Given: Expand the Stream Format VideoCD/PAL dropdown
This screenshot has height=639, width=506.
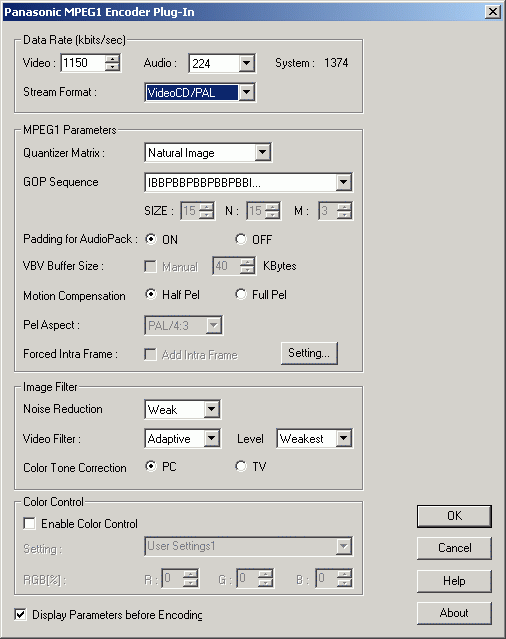Looking at the screenshot, I should pyautogui.click(x=246, y=93).
